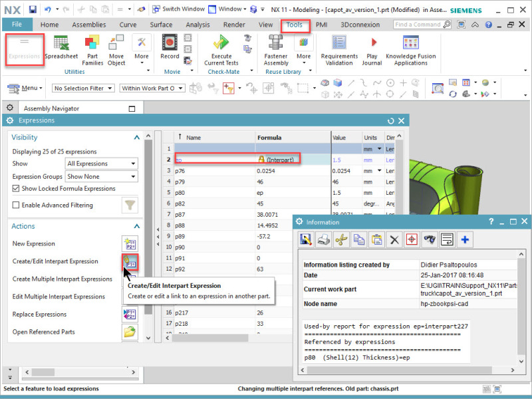Switch to the Assemblies tab
The height and width of the screenshot is (399, 532).
tap(89, 25)
